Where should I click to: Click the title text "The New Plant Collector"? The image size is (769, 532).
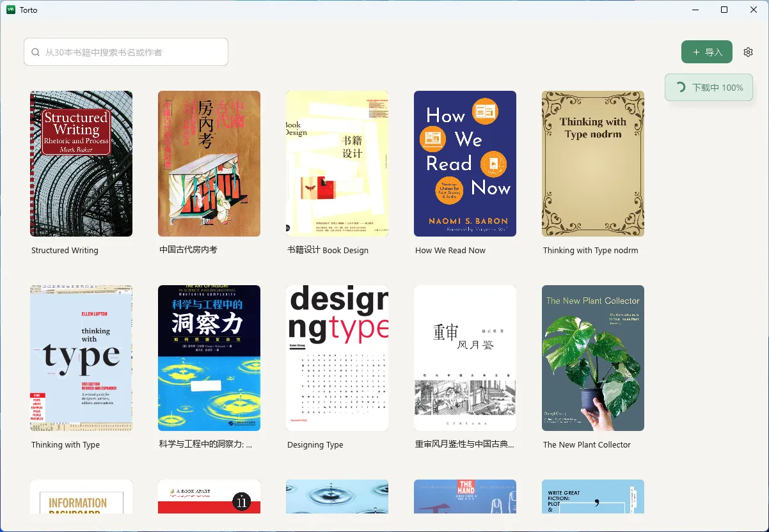587,445
